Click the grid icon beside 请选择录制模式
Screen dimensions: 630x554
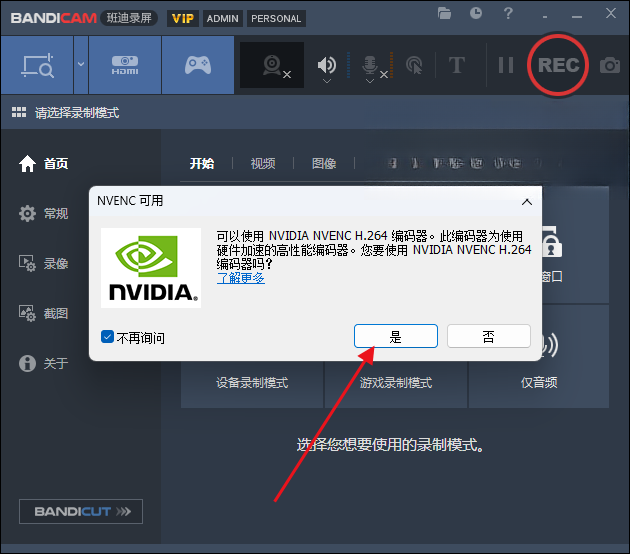(x=19, y=112)
